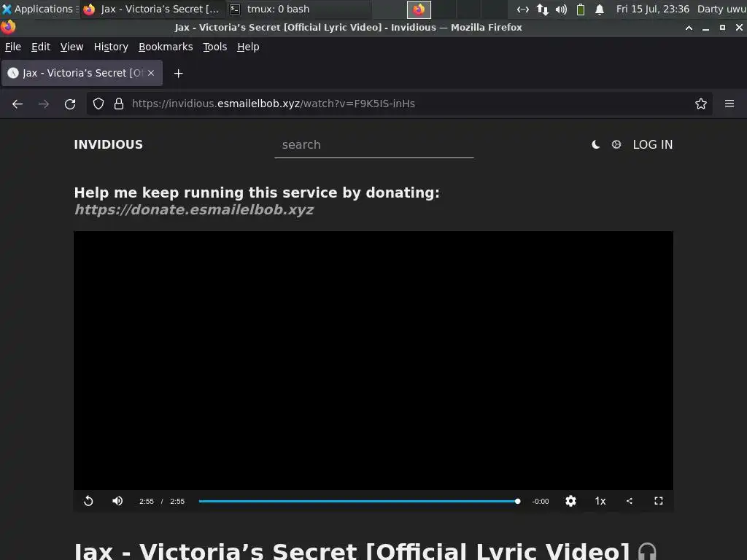Open the volume tray icon

pyautogui.click(x=561, y=9)
